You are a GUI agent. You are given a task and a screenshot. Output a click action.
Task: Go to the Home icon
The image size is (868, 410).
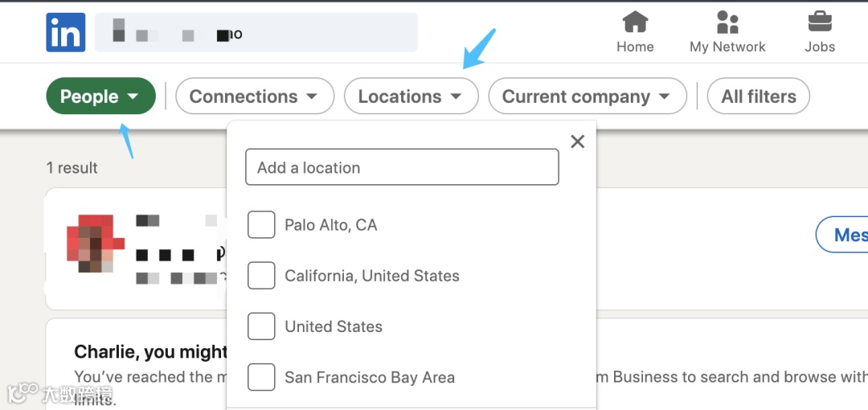[x=635, y=22]
